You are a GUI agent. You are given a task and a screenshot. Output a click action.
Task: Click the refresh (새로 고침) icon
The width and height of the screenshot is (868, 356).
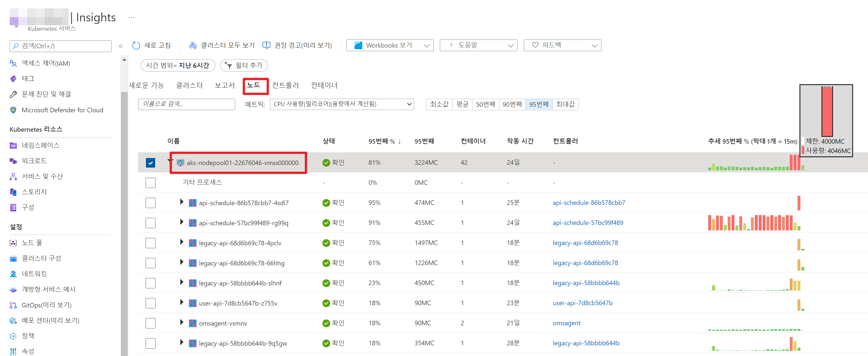coord(136,46)
